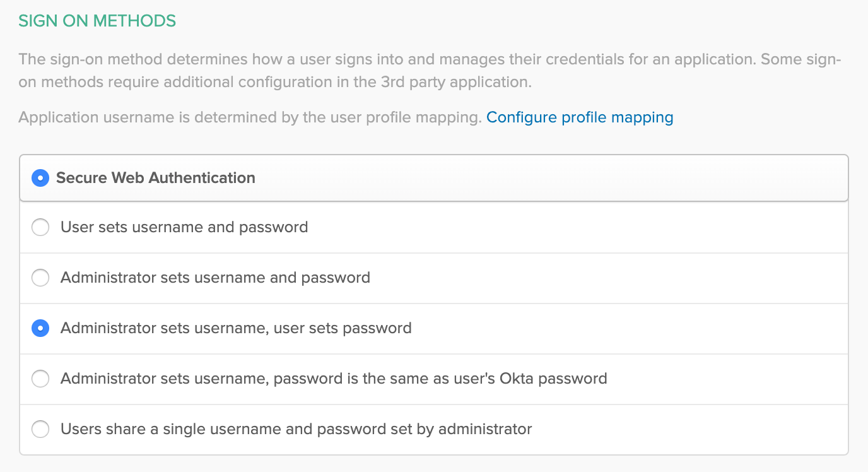Click 'Application username is determined' sentence text
The height and width of the screenshot is (472, 868).
tap(250, 117)
